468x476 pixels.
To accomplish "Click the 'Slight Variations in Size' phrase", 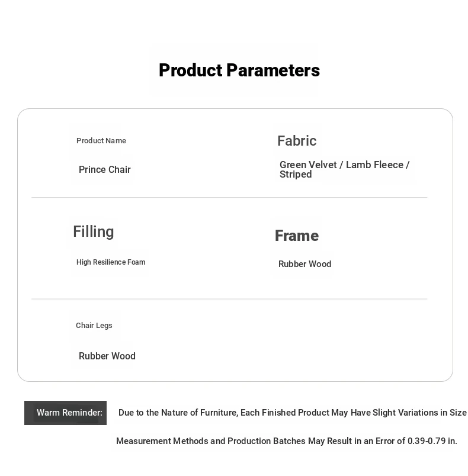I will (x=420, y=413).
